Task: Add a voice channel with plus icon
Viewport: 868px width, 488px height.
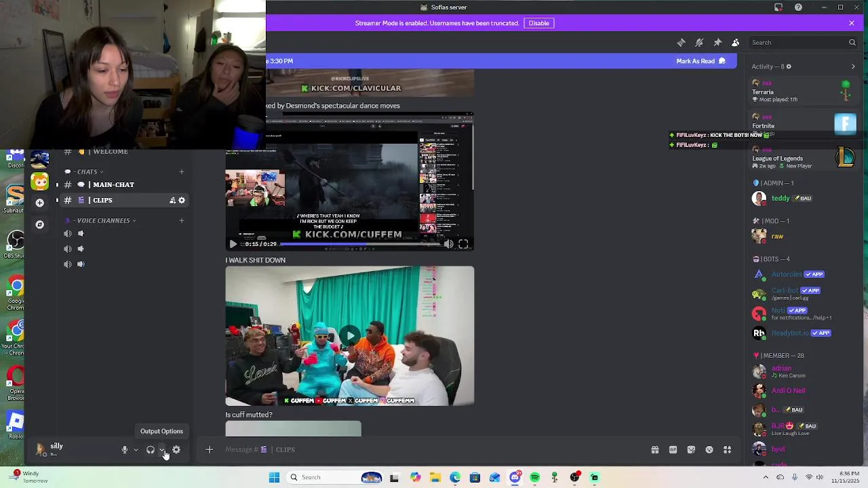Action: click(181, 221)
